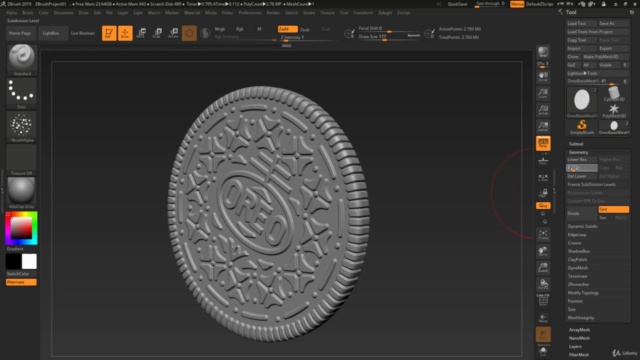Viewport: 640px width, 360px height.
Task: Open the MatCap Gray material picker
Action: click(x=22, y=193)
